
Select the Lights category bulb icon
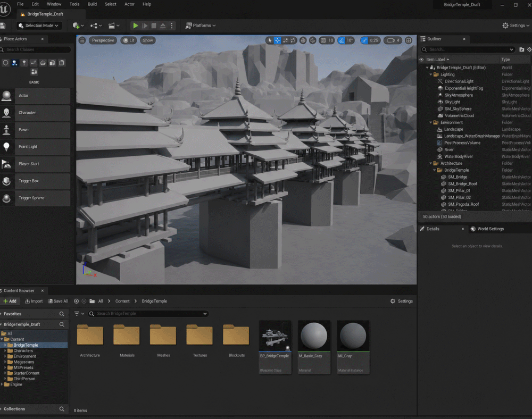[24, 63]
